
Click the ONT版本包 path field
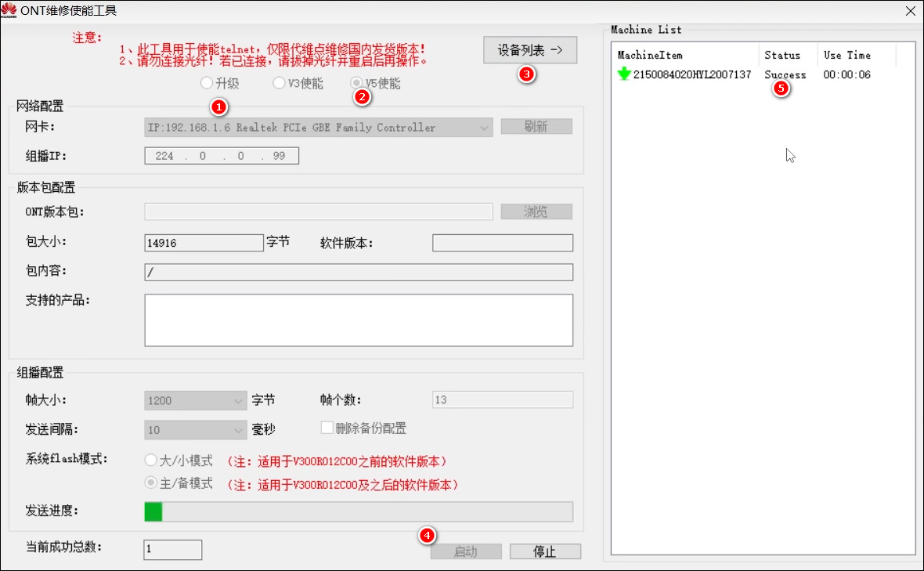(x=318, y=211)
